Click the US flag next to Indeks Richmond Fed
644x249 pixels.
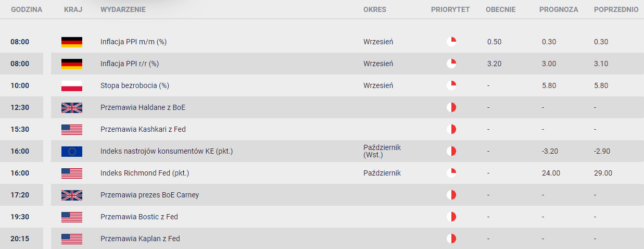click(x=72, y=173)
